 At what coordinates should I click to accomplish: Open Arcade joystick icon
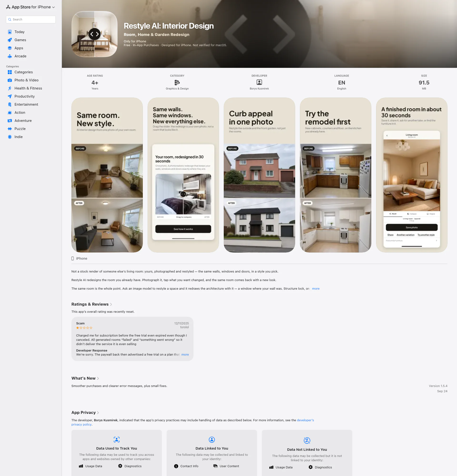point(10,56)
